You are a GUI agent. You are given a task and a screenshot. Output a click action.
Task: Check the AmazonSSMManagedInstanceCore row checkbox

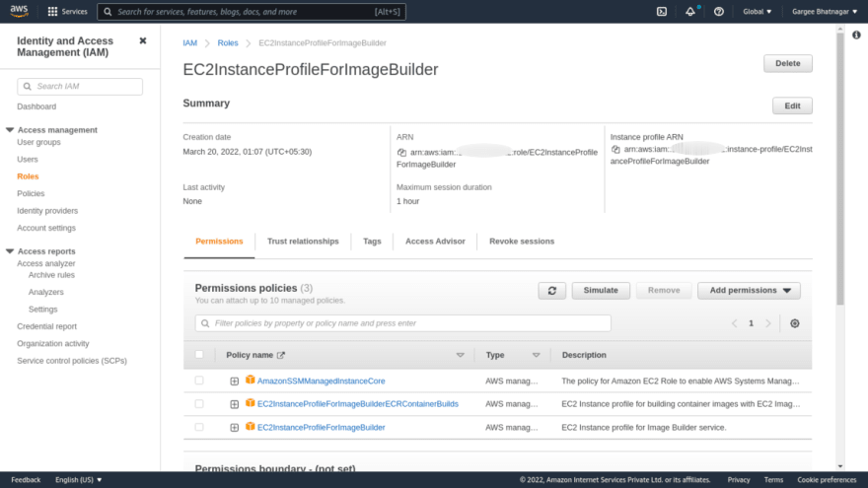(199, 381)
